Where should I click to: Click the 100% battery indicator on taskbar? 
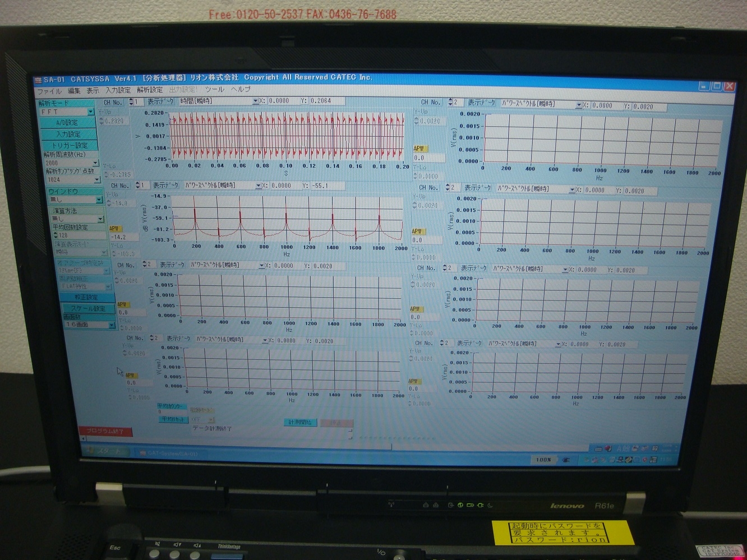pos(544,460)
